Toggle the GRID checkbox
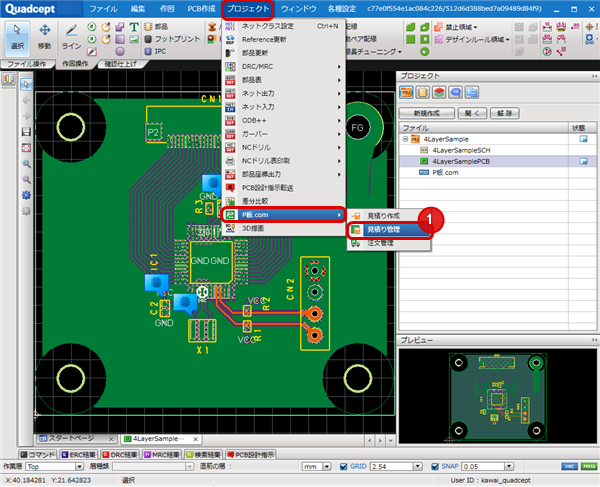 346,466
